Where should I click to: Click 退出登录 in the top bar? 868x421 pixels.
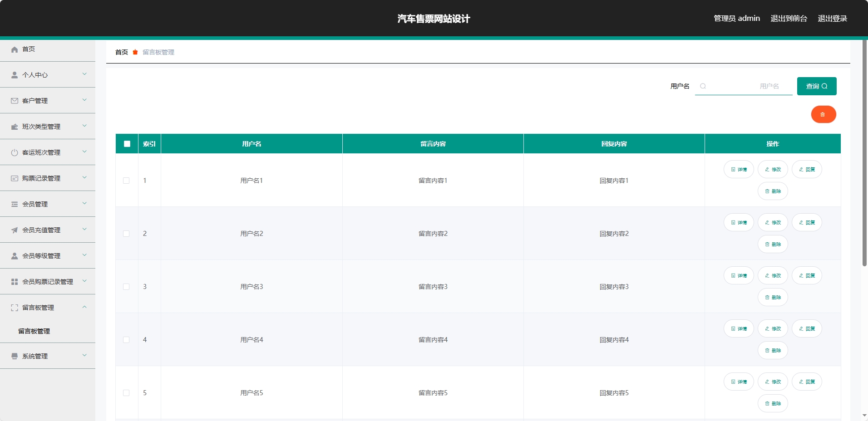832,18
